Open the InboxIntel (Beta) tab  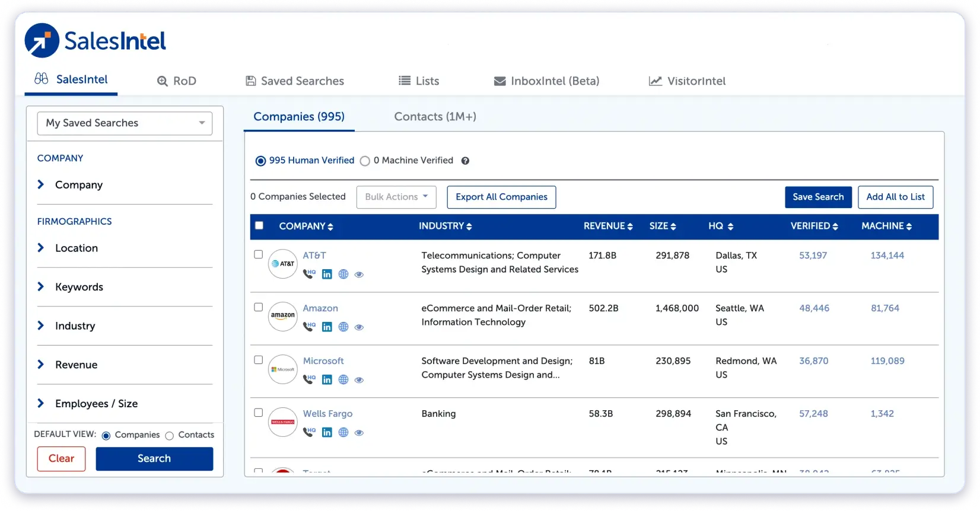(x=546, y=81)
